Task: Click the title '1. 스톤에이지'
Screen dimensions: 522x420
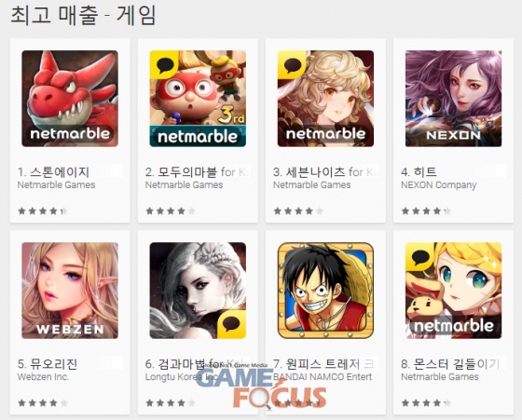Action: click(x=53, y=172)
